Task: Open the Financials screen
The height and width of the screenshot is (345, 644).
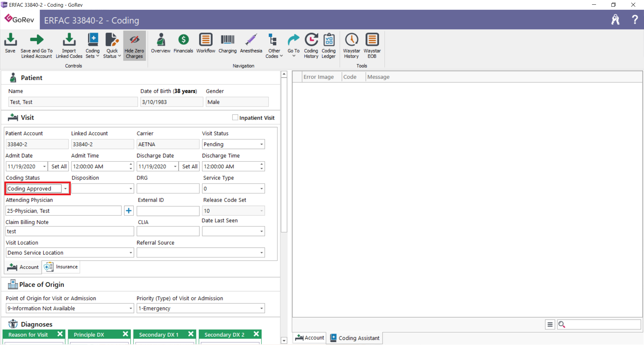Action: (183, 43)
